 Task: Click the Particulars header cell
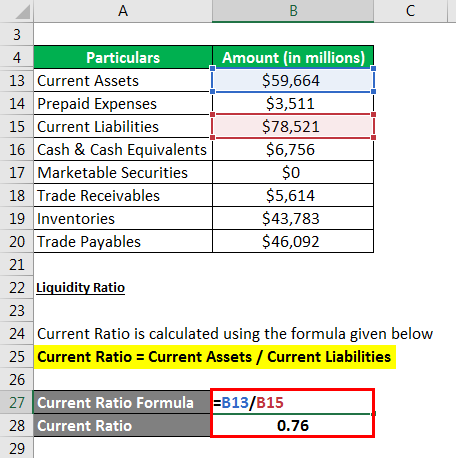123,57
